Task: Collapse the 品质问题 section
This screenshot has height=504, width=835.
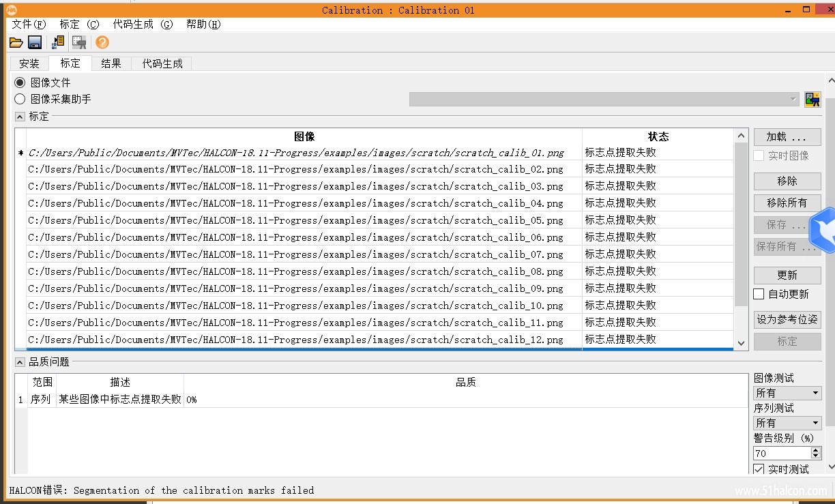Action: (20, 362)
